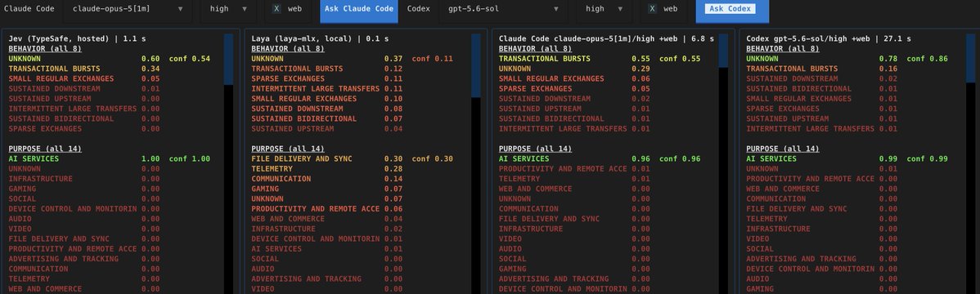The image size is (980, 294).
Task: Select ADVERTISING AND TRACKING row in Jev panel
Action: click(x=84, y=258)
